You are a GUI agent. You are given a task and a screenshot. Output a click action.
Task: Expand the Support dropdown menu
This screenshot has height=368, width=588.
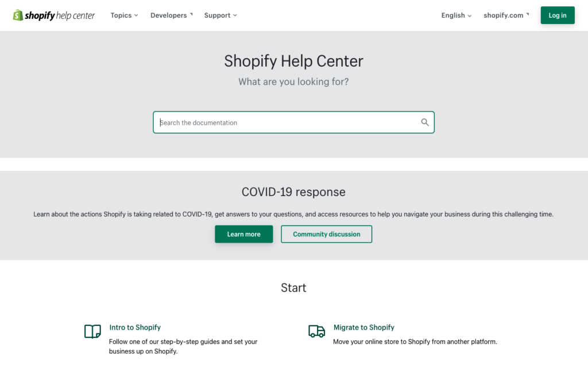coord(220,16)
